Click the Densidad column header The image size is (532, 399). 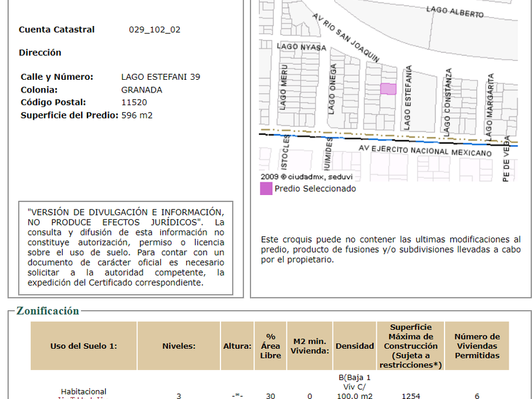click(x=350, y=346)
